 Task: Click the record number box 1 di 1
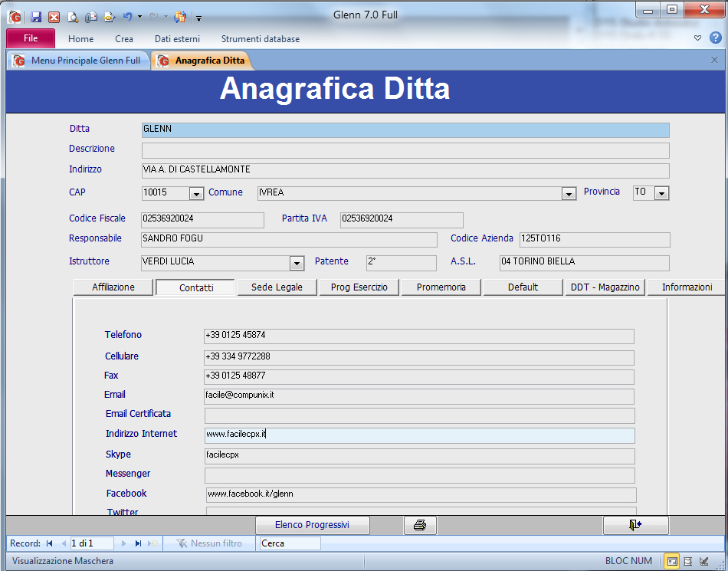pos(92,543)
